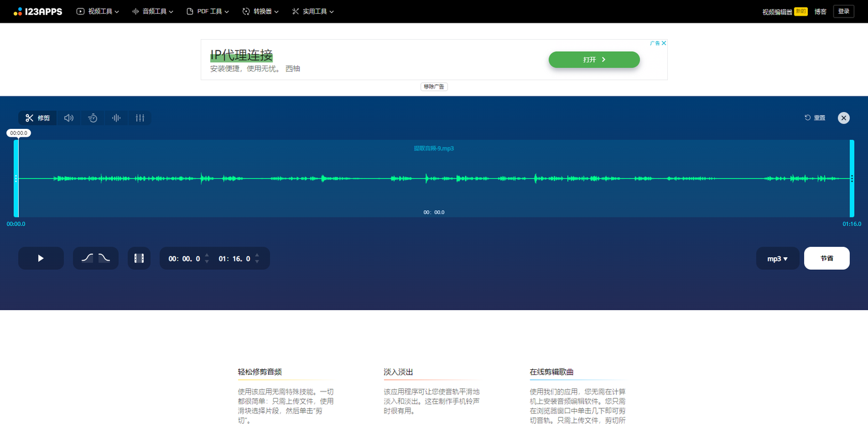Click the 00:00.0 playhead marker bubble
The height and width of the screenshot is (424, 868).
(19, 133)
